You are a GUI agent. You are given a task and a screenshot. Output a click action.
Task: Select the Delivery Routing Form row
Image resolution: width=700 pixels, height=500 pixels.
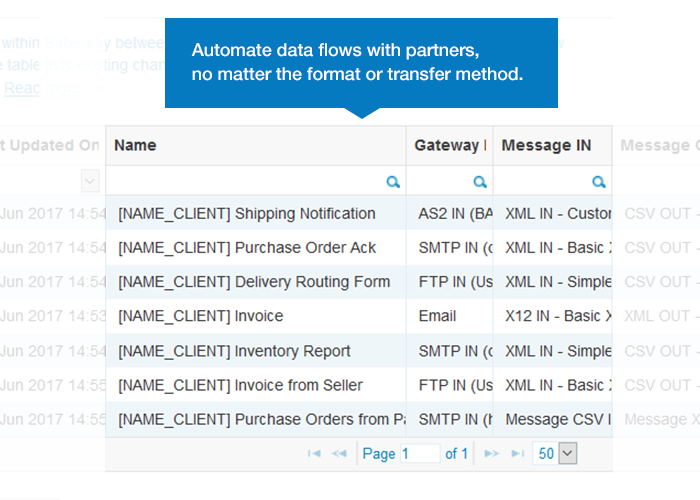(x=254, y=282)
